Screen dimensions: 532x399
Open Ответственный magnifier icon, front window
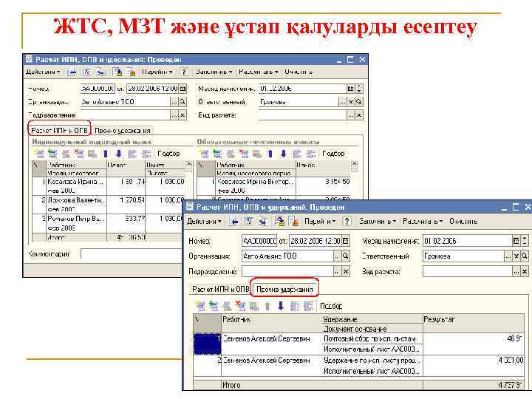coord(525,256)
